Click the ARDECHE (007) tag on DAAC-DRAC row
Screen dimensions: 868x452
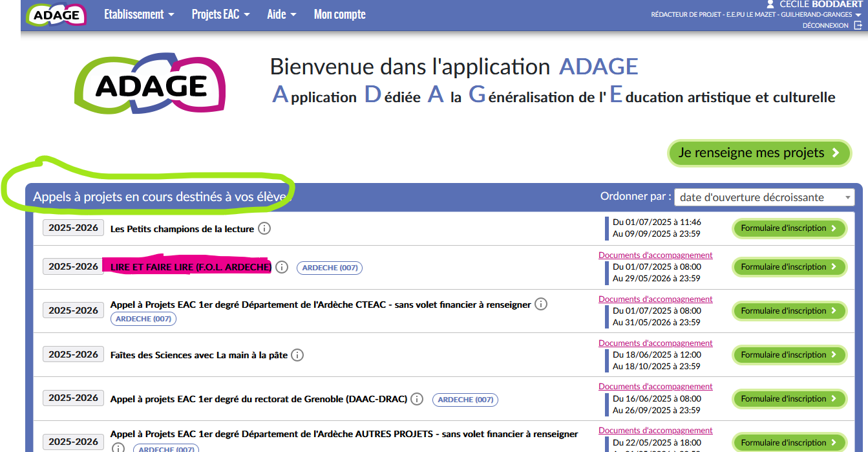[x=465, y=400]
